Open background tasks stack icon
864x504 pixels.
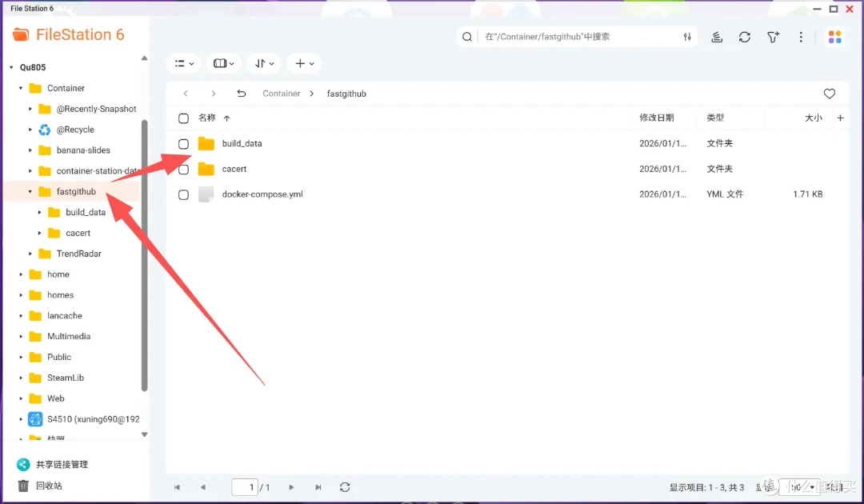(716, 37)
